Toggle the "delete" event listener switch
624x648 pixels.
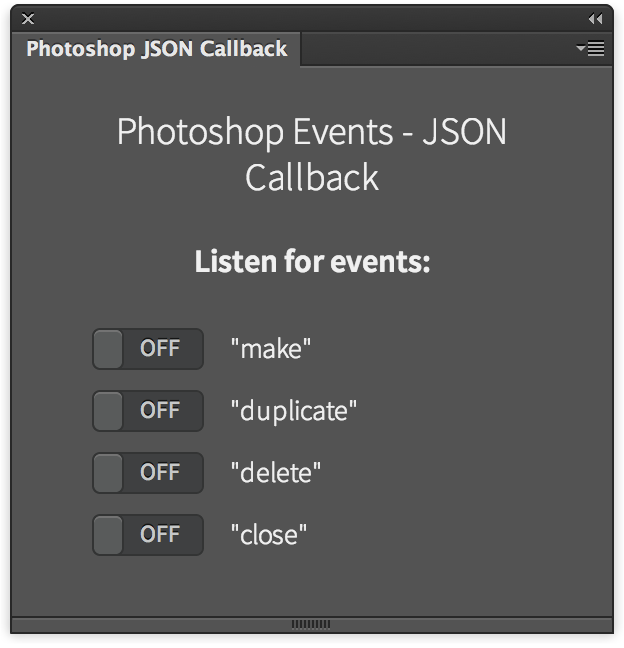coord(148,473)
